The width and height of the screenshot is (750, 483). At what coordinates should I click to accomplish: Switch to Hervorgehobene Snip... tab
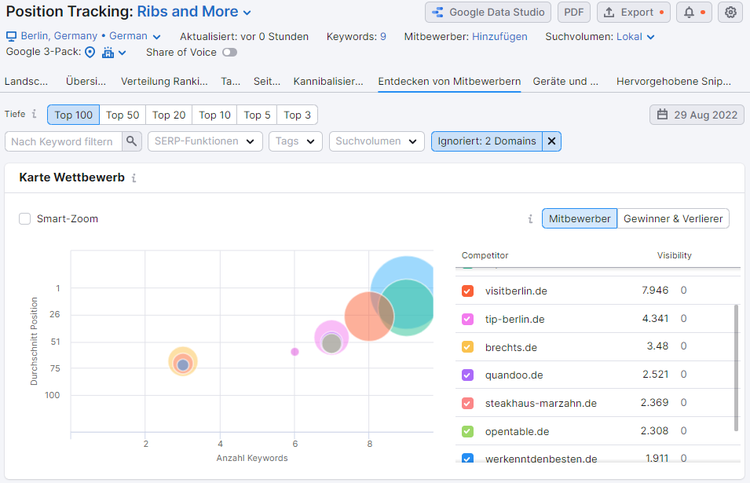tap(673, 81)
